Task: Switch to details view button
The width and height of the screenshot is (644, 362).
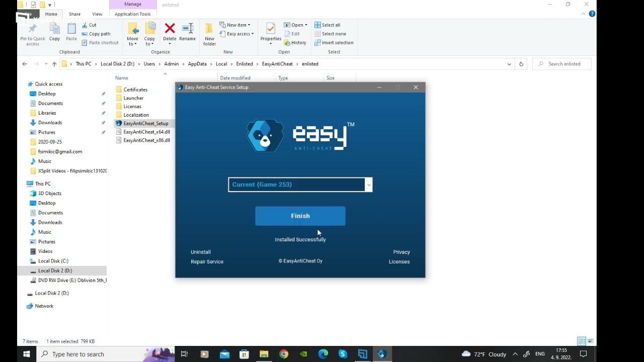Action: pos(582,341)
